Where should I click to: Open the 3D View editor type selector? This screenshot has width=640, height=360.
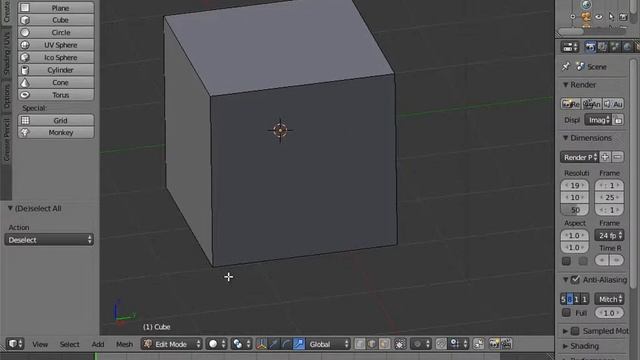(16, 344)
